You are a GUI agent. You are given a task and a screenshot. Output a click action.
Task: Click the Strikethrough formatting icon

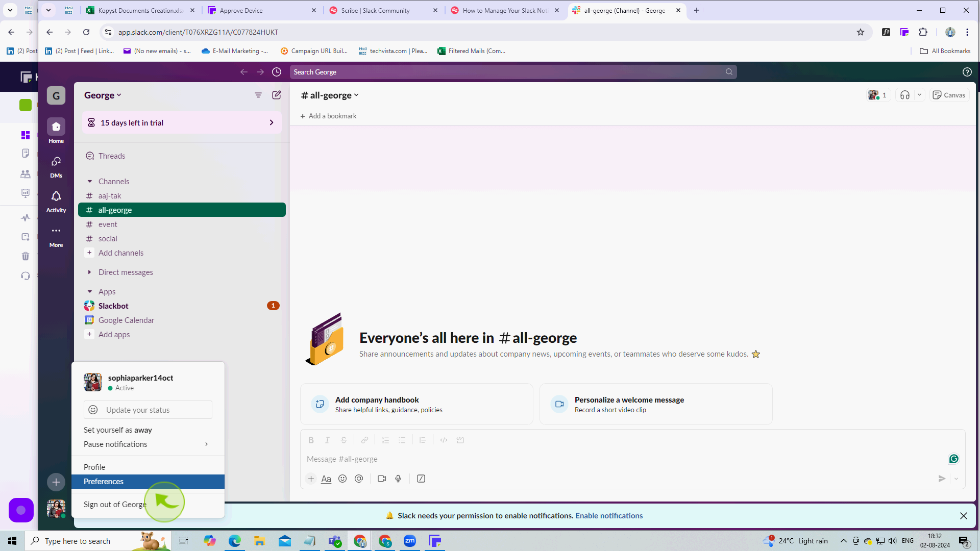click(x=344, y=440)
